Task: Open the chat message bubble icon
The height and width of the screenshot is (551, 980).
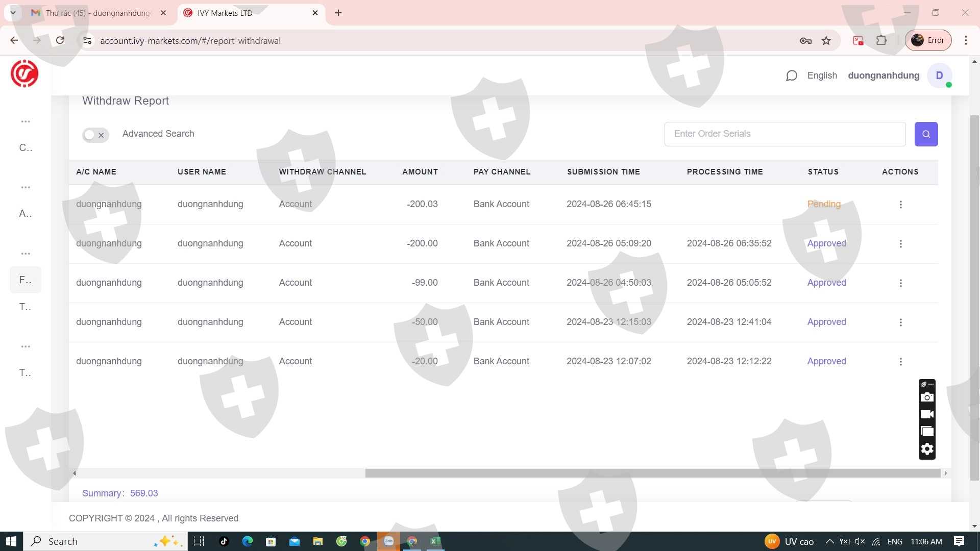Action: tap(791, 76)
